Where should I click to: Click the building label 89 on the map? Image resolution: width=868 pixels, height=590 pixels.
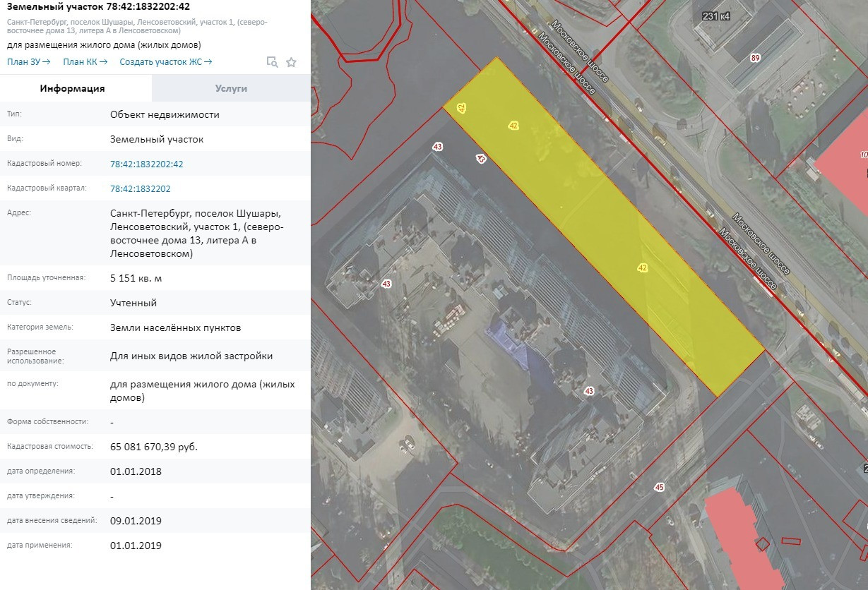point(756,58)
